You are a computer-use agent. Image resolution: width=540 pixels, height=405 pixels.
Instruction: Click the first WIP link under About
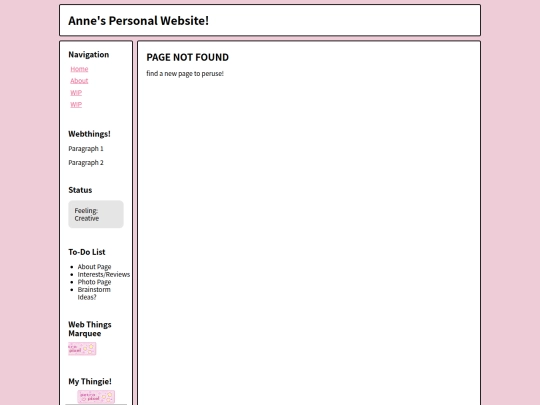click(x=76, y=93)
